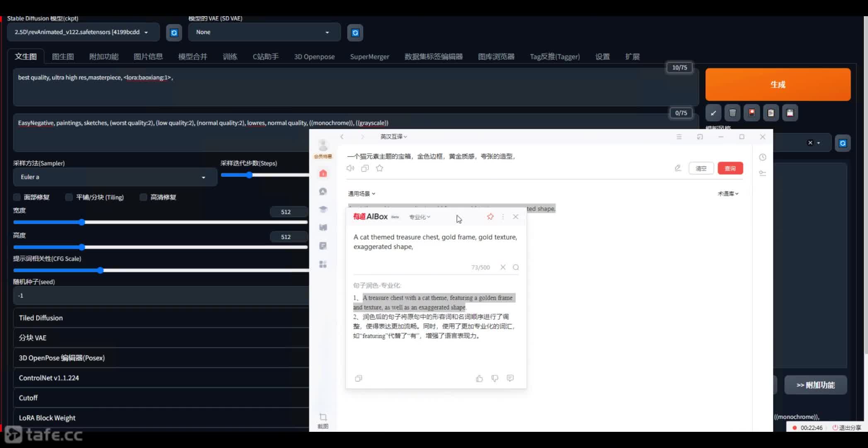The image size is (868, 448).
Task: Click the orange 生成 generate button
Action: [x=778, y=84]
